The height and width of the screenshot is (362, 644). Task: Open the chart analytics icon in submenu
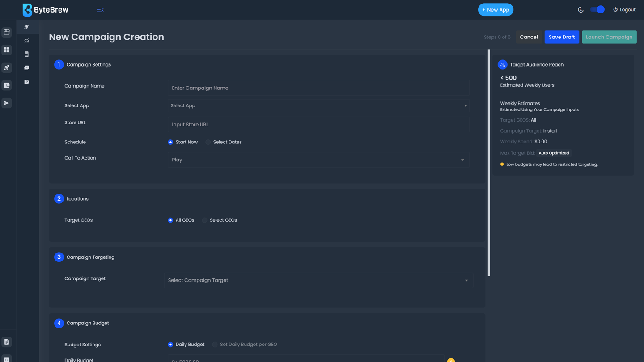[x=26, y=41]
